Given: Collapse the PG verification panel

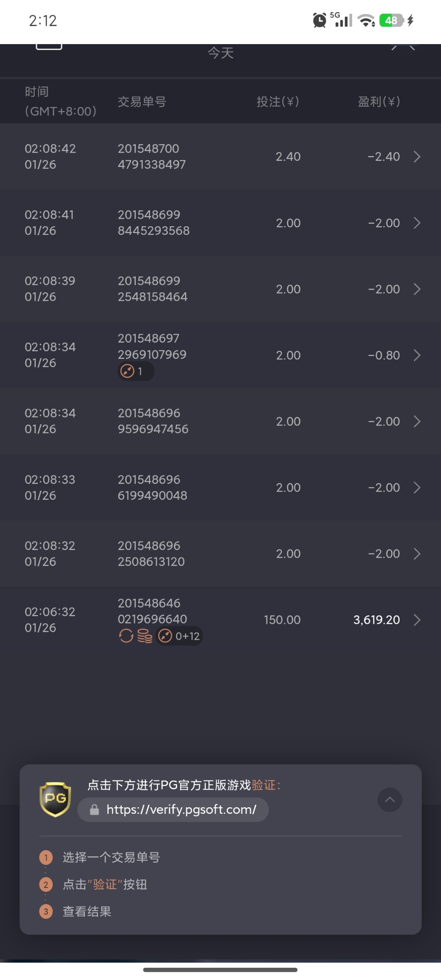Looking at the screenshot, I should [390, 800].
